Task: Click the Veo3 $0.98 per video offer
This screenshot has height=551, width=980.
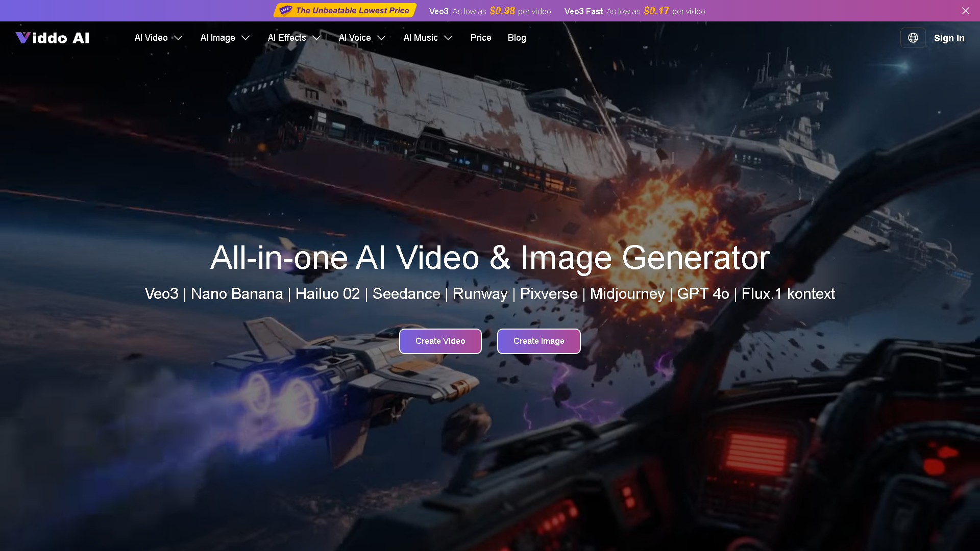Action: pos(490,11)
